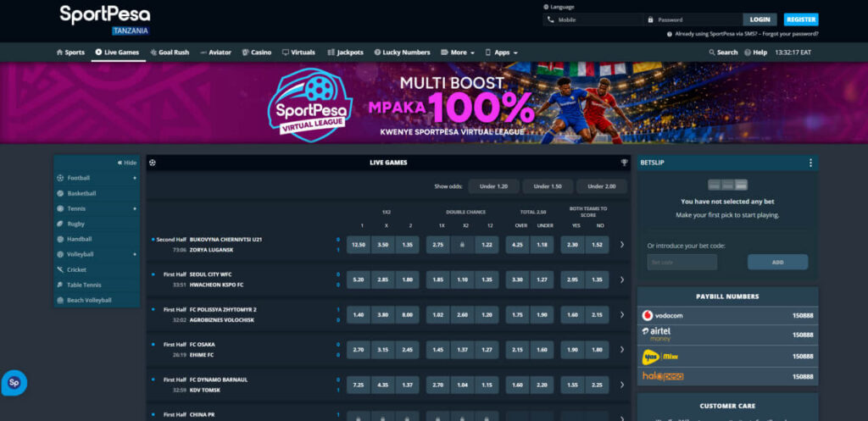Open the Forgot your password link
This screenshot has height=421, width=868.
pos(790,34)
